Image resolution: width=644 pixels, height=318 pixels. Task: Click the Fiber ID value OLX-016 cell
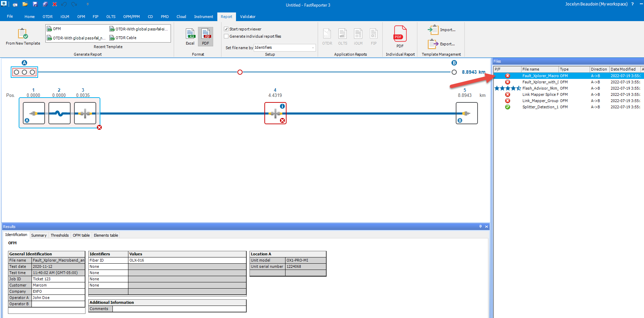[x=187, y=260]
